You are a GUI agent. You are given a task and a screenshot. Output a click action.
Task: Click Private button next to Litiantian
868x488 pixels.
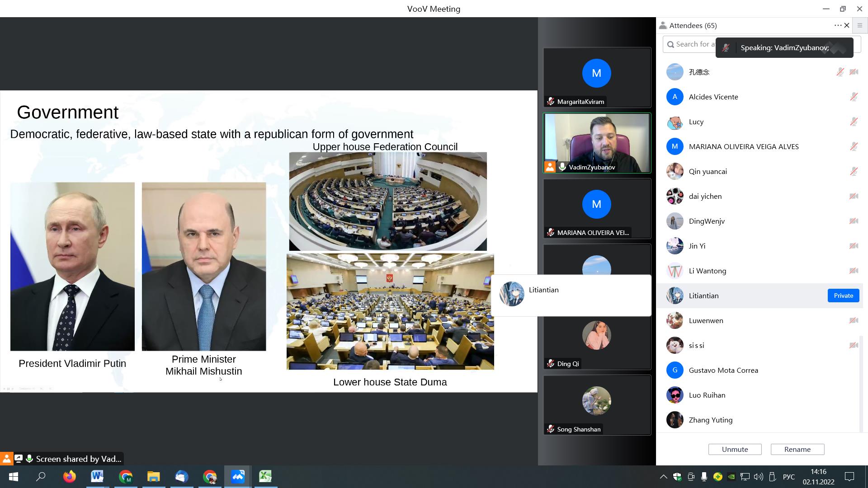tap(843, 296)
